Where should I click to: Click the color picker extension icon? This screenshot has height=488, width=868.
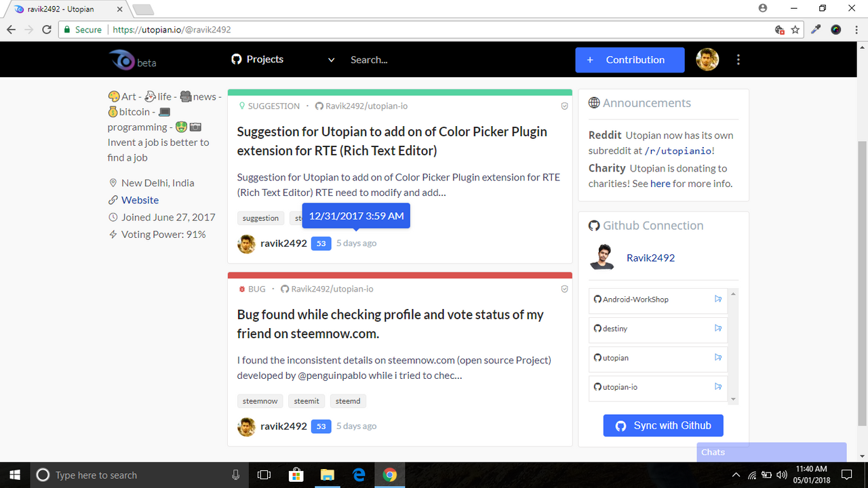coord(816,30)
